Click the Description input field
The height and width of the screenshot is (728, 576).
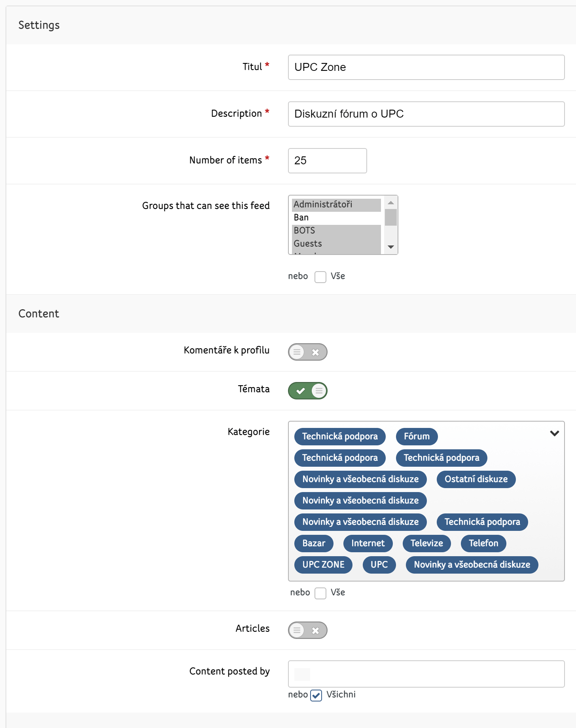pyautogui.click(x=426, y=114)
